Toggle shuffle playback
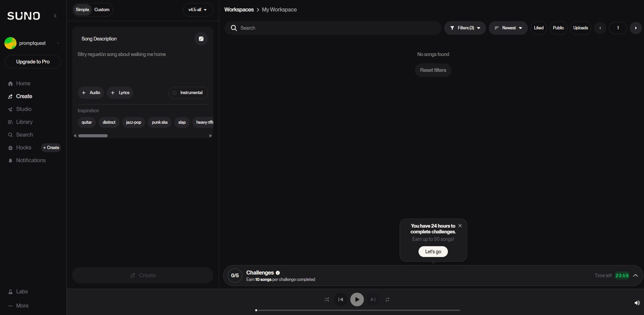 pos(326,299)
